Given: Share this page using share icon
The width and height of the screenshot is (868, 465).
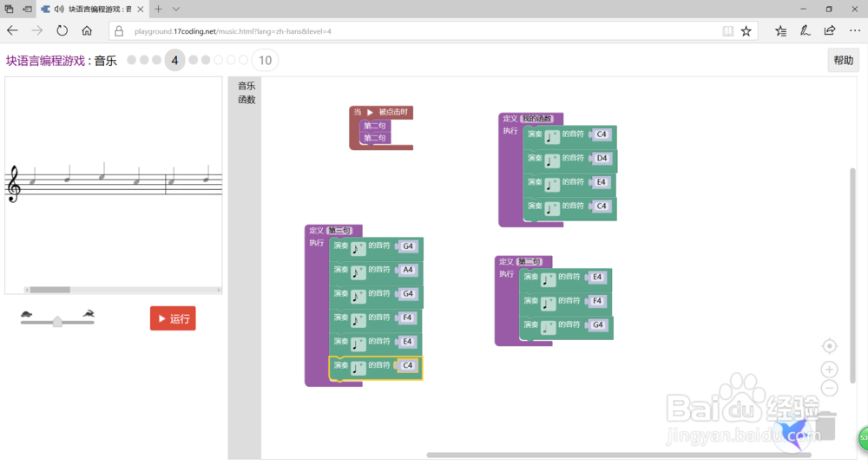Looking at the screenshot, I should tap(829, 31).
